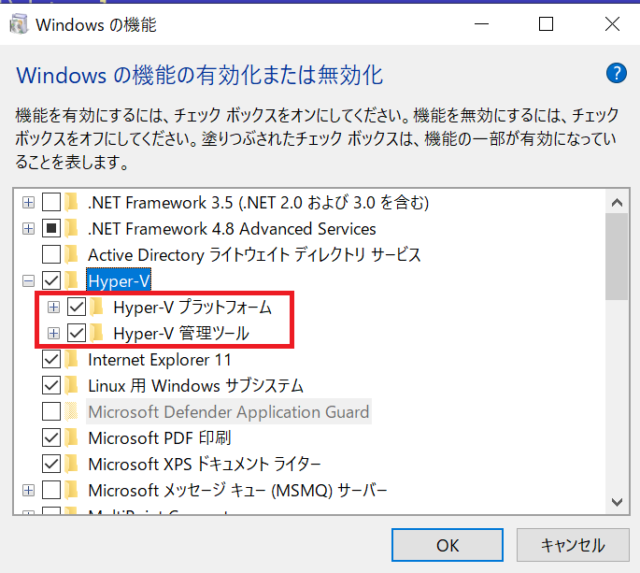Enable the .NET Framework 3.5 checkbox
The height and width of the screenshot is (573, 640).
tap(51, 203)
